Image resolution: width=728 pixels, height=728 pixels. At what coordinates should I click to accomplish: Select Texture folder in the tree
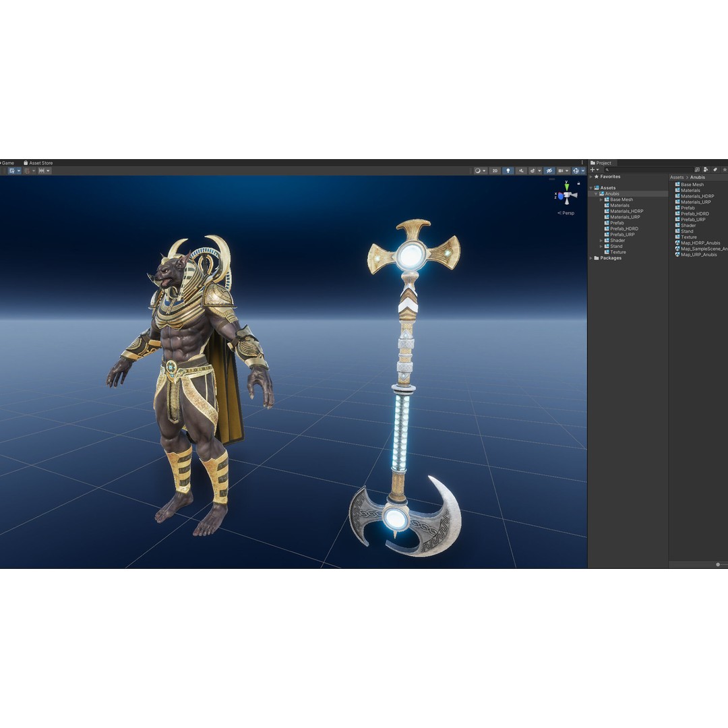[x=615, y=252]
